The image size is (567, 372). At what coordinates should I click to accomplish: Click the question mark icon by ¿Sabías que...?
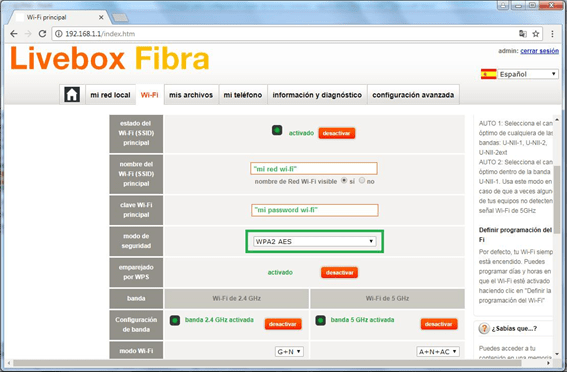click(484, 328)
